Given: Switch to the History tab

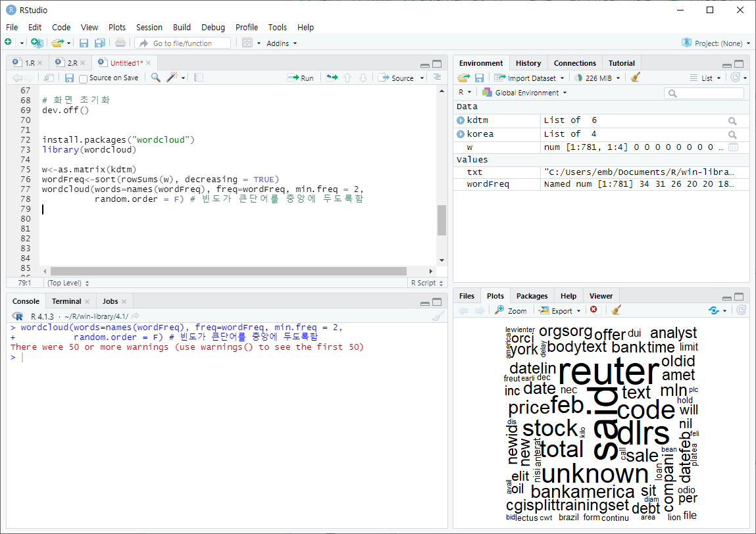Looking at the screenshot, I should (528, 63).
